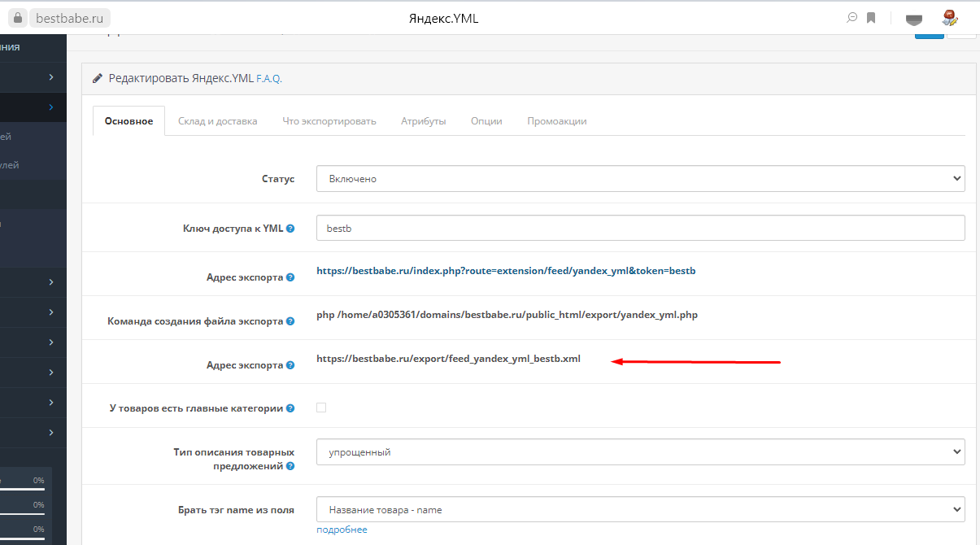
Task: Switch to the Что экспортировать tab
Action: [329, 121]
